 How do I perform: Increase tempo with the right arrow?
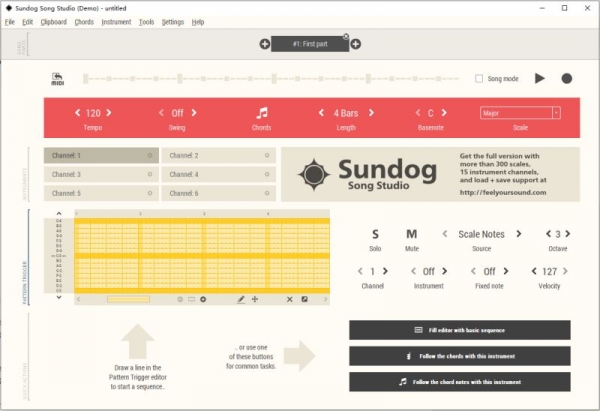coord(109,113)
